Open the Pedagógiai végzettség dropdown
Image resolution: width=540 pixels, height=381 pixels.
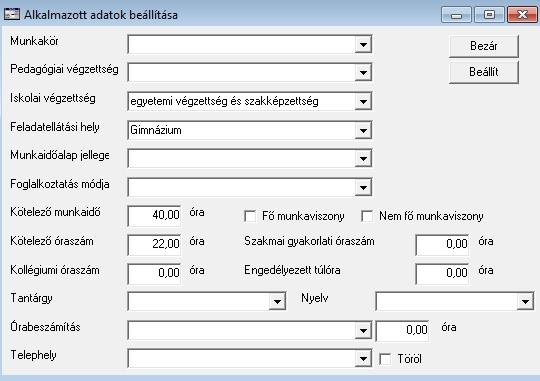[363, 73]
